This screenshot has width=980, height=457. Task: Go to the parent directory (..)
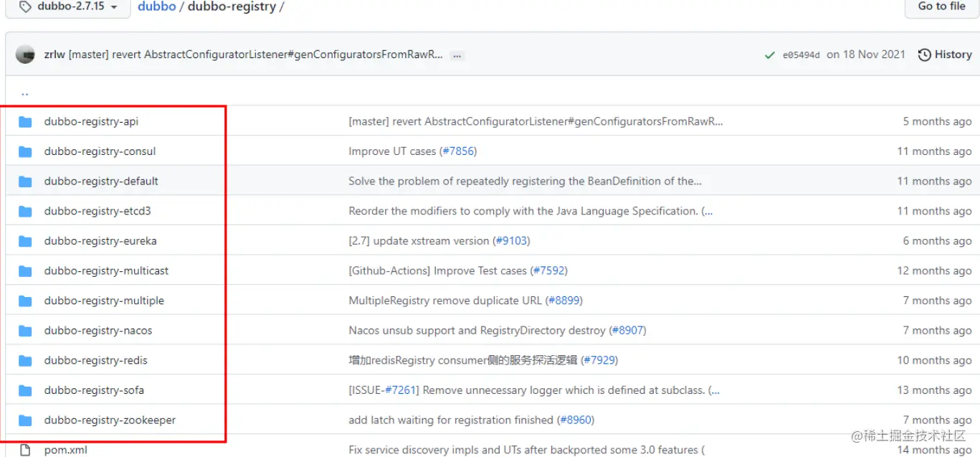[x=25, y=93]
